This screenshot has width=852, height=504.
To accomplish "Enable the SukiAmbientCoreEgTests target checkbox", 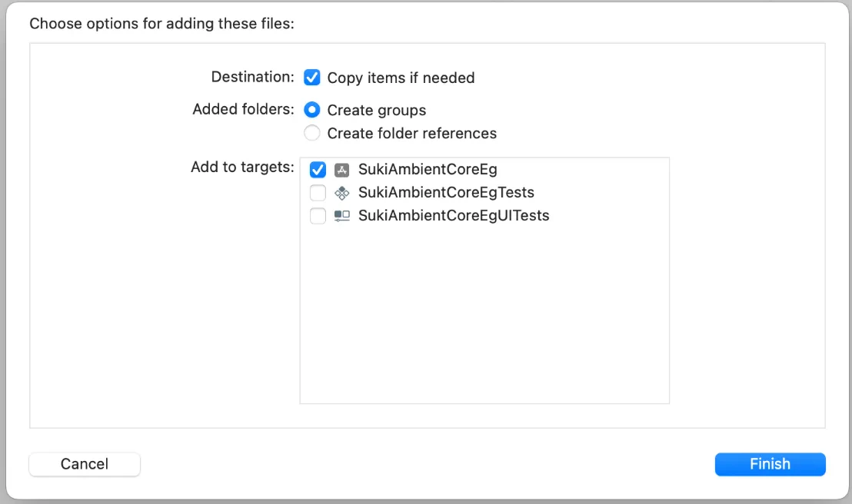I will tap(318, 192).
